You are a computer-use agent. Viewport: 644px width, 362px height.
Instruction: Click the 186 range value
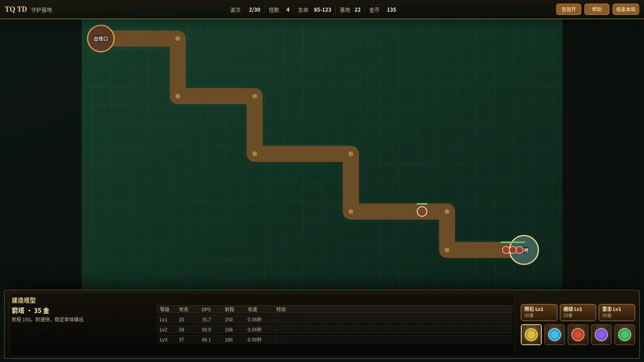(x=229, y=340)
